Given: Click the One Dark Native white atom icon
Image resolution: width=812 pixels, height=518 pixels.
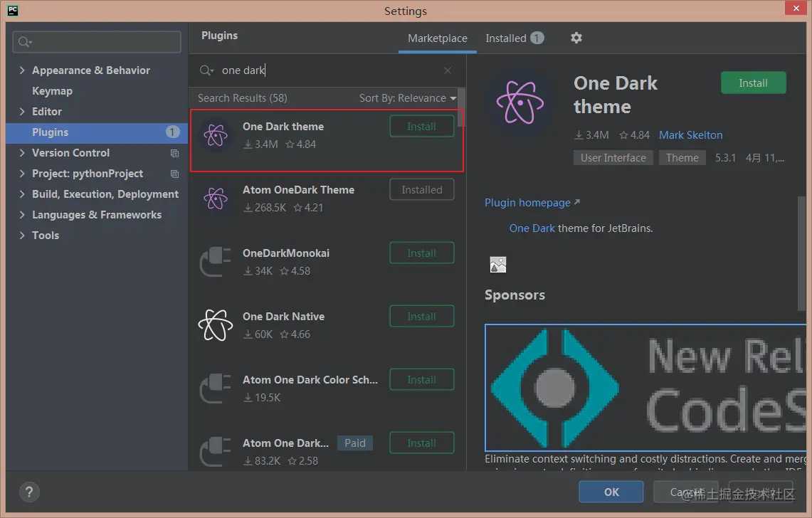Looking at the screenshot, I should click(x=216, y=325).
